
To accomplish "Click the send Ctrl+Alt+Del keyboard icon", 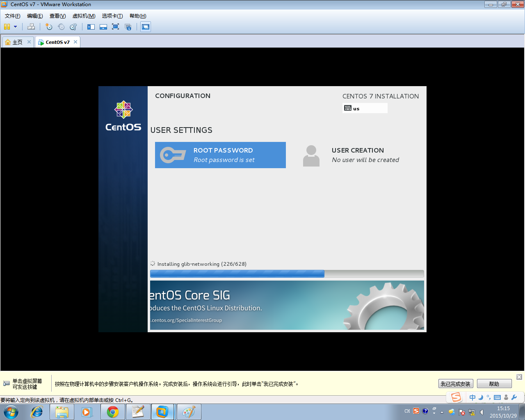I will pyautogui.click(x=31, y=27).
